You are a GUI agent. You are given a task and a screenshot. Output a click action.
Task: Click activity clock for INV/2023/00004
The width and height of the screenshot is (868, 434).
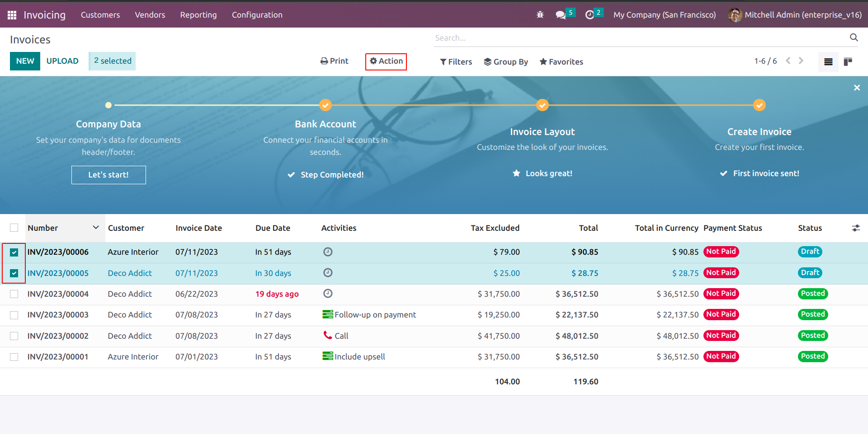(328, 294)
